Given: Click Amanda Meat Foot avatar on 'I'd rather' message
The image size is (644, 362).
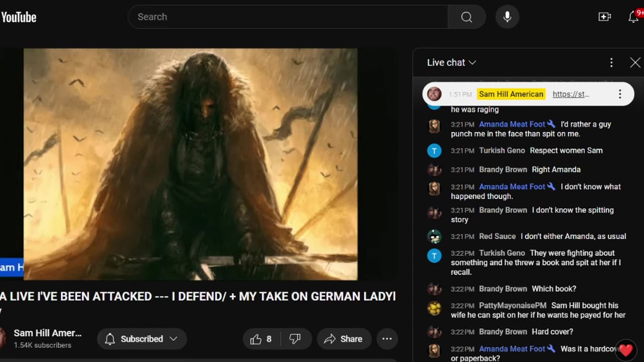Looking at the screenshot, I should tap(434, 126).
